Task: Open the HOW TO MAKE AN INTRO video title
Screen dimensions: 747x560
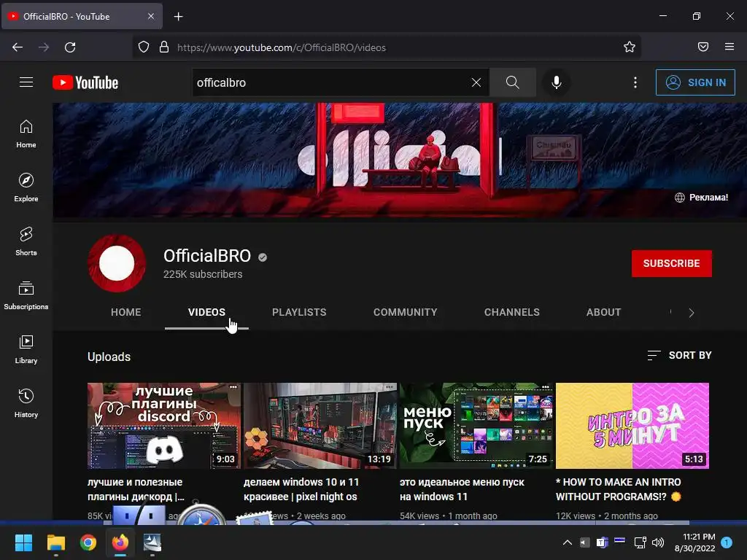Action: (619, 489)
